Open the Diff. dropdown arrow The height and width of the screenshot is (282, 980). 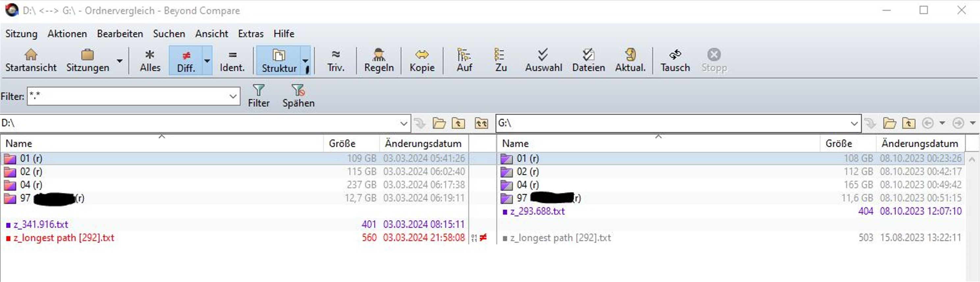(207, 61)
